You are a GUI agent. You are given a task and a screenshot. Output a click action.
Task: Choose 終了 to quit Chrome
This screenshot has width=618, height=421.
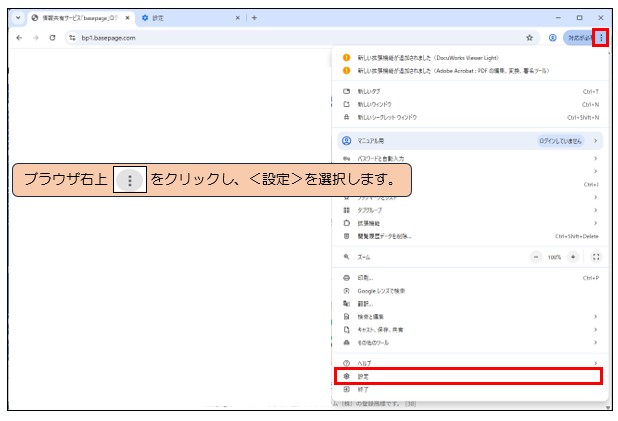(x=470, y=389)
